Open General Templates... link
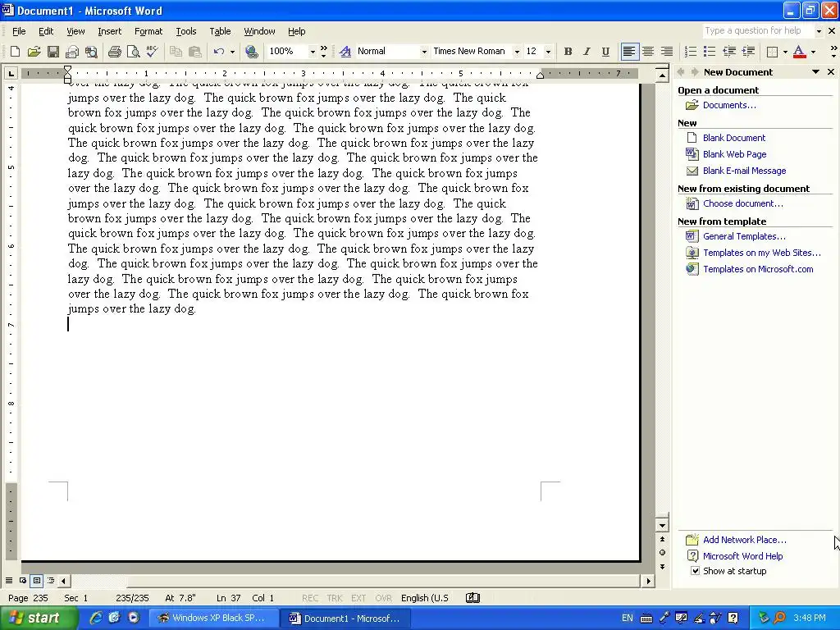Viewport: 840px width, 630px height. [x=744, y=236]
